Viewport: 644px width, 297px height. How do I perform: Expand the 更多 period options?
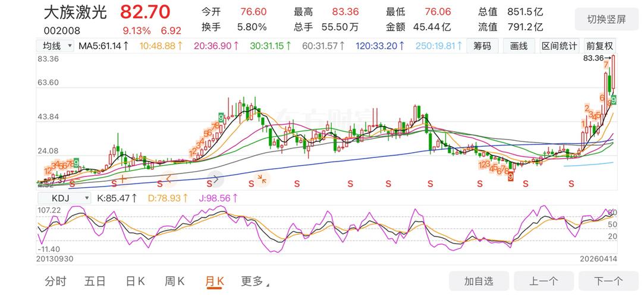pos(255,282)
